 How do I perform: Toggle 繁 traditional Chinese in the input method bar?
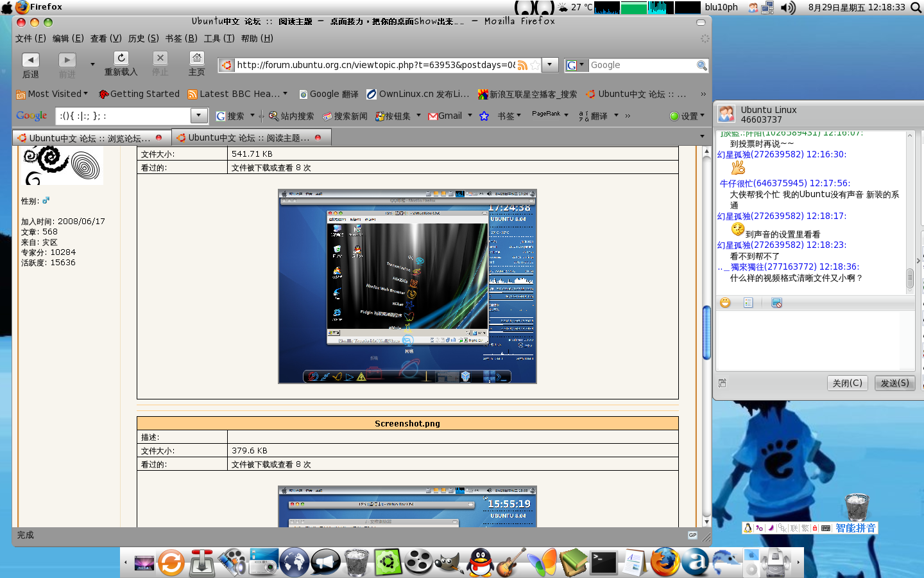click(805, 528)
